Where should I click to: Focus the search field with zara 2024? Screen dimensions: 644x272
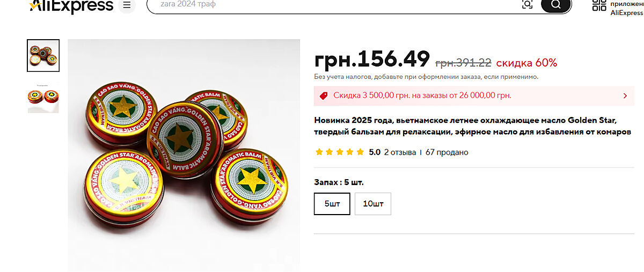pyautogui.click(x=333, y=5)
